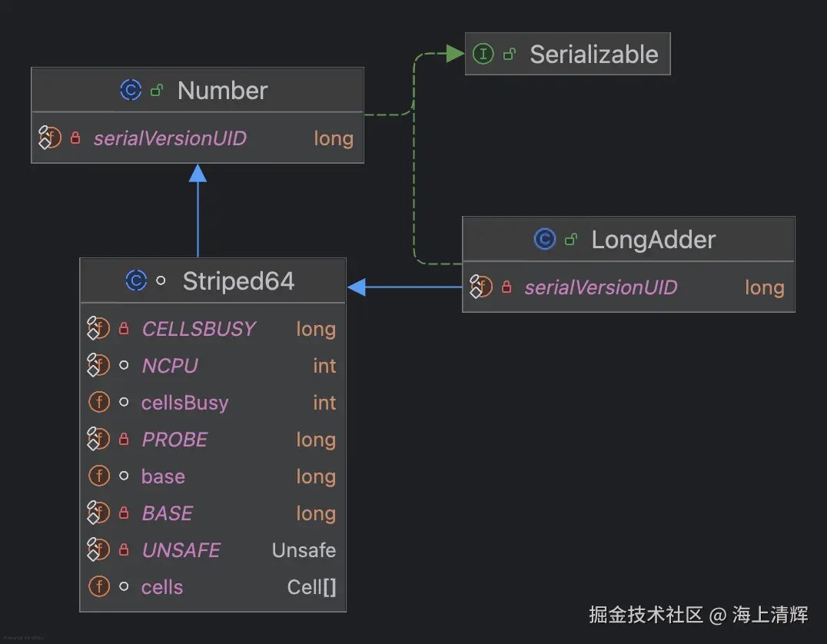The height and width of the screenshot is (644, 827).
Task: Click the private padlock icon beside PROBE
Action: coord(124,439)
